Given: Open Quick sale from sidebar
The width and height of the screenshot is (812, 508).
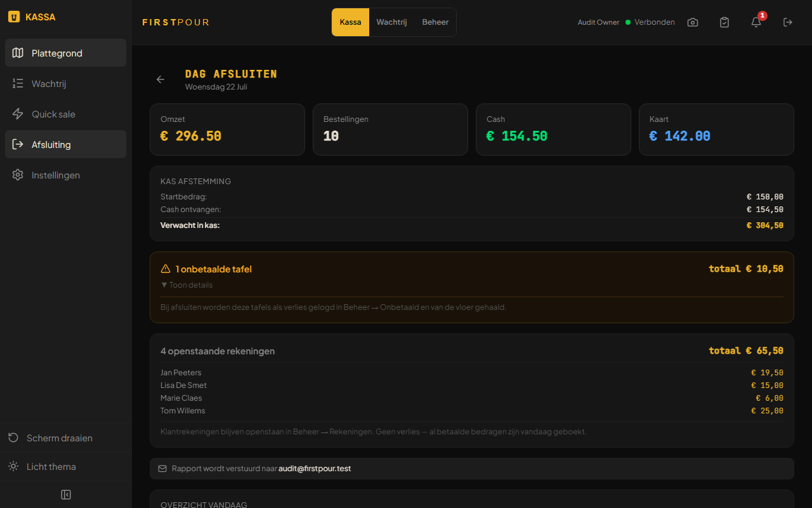Looking at the screenshot, I should 65,114.
